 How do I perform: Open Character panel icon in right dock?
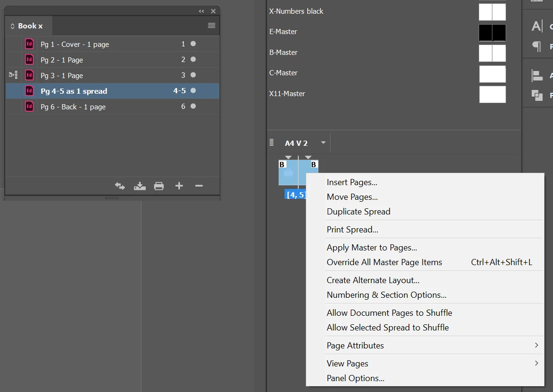[537, 26]
